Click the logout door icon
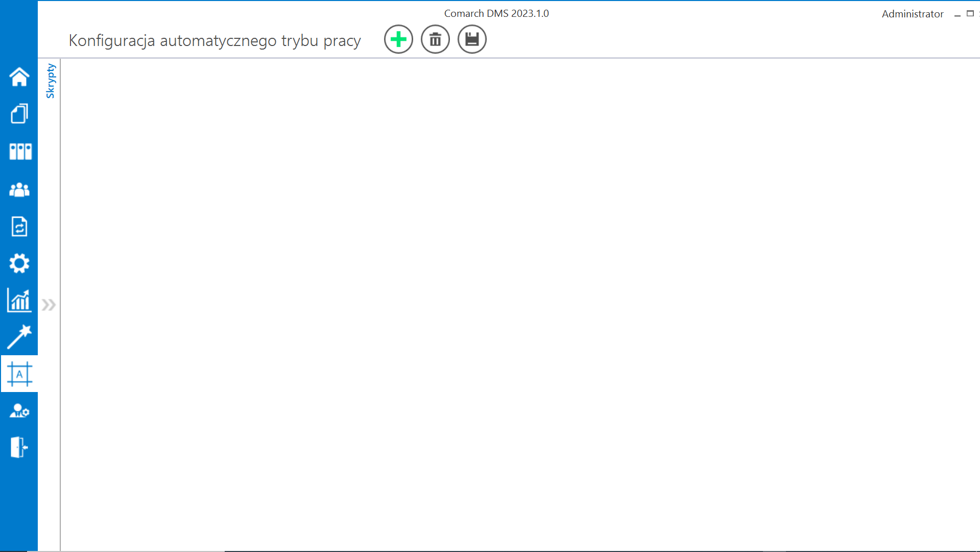Viewport: 980px width, 552px height. click(x=19, y=447)
